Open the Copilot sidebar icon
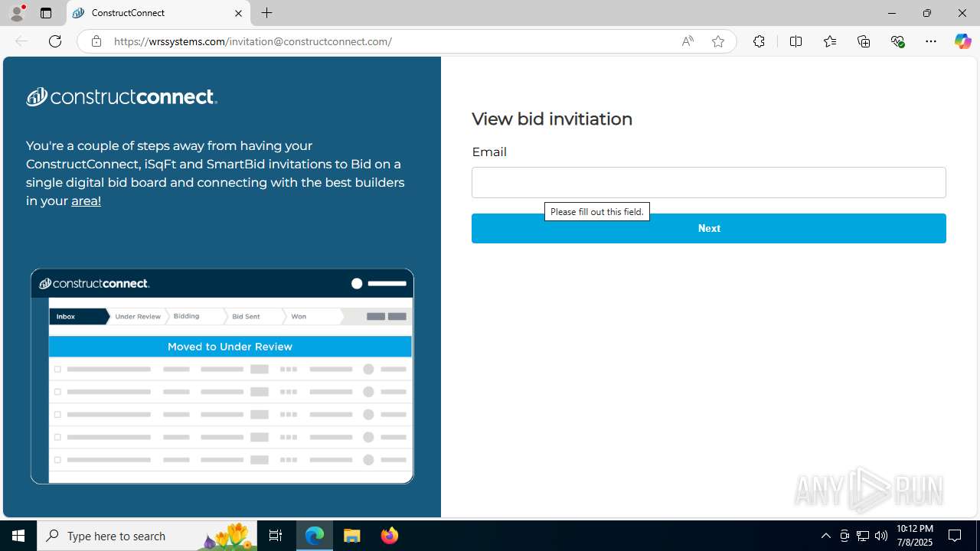 click(x=962, y=41)
